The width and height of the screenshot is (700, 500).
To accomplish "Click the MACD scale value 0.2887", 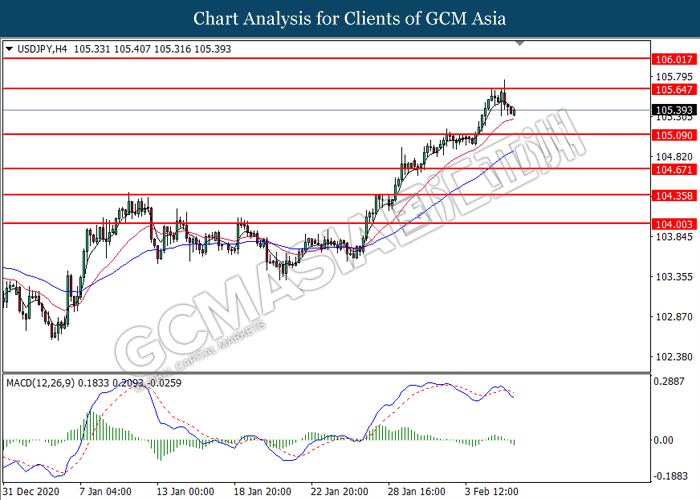I will click(669, 381).
